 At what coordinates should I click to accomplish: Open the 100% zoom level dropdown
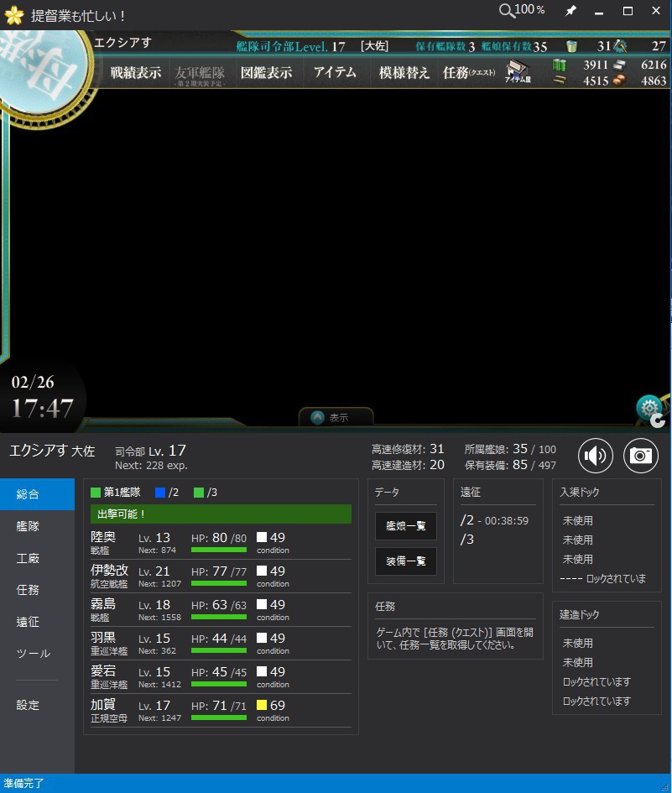click(529, 9)
